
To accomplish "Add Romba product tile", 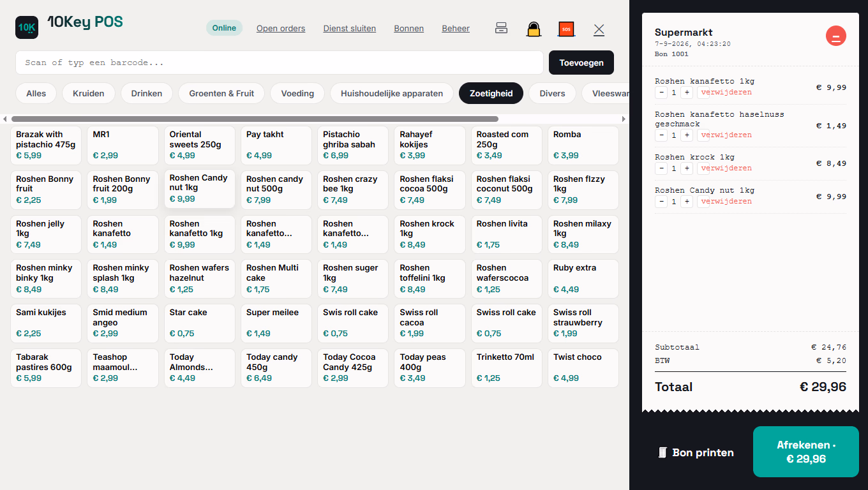I will (583, 145).
